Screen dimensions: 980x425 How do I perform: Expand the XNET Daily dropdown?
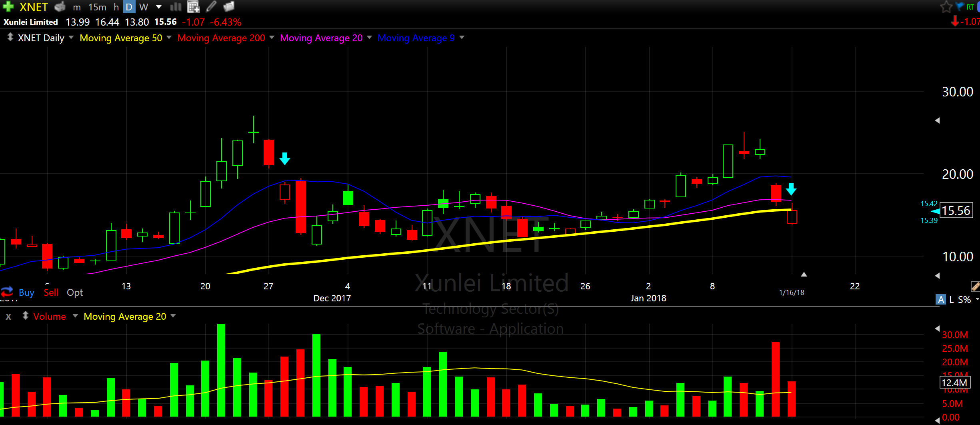click(x=71, y=38)
